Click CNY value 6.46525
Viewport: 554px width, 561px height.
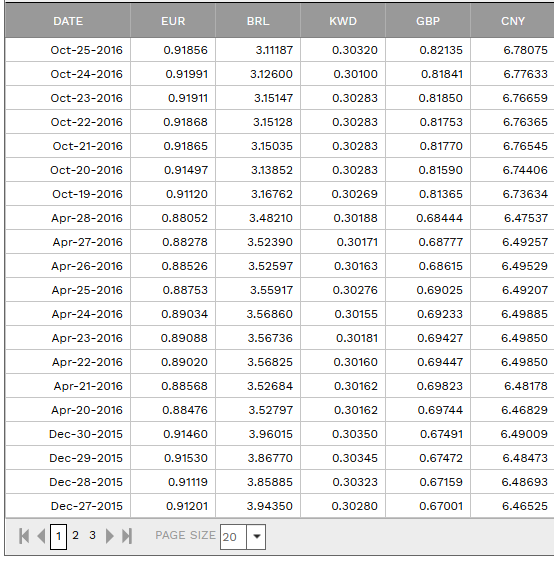[x=525, y=505]
